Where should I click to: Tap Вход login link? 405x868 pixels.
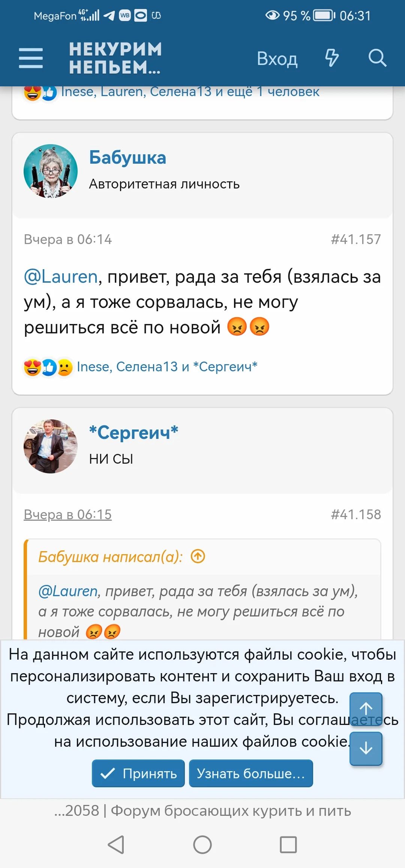coord(277,59)
